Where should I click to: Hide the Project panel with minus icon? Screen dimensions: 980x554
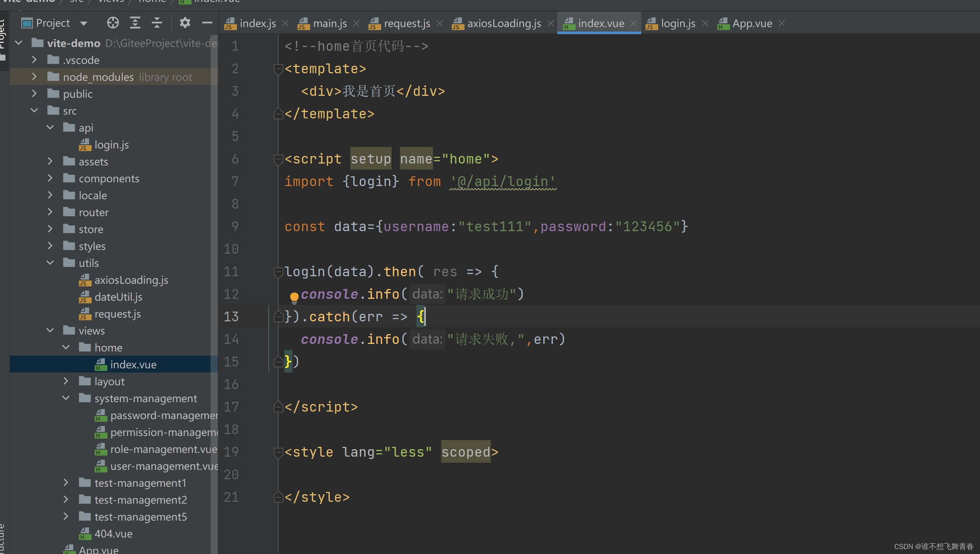[x=207, y=23]
